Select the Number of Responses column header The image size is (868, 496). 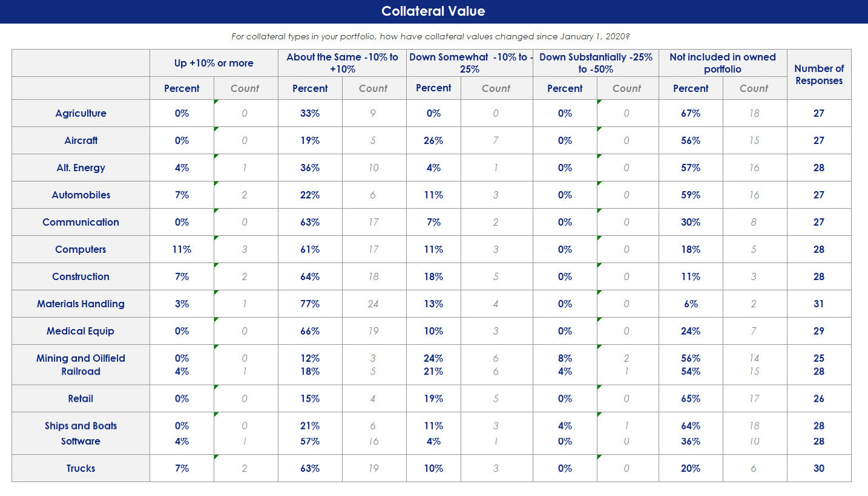pyautogui.click(x=818, y=74)
